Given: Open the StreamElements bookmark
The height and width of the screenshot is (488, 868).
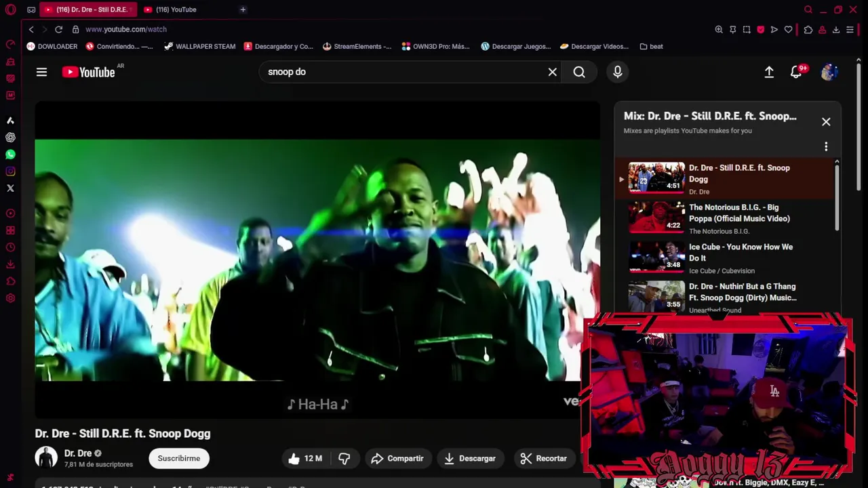Looking at the screenshot, I should tap(357, 46).
